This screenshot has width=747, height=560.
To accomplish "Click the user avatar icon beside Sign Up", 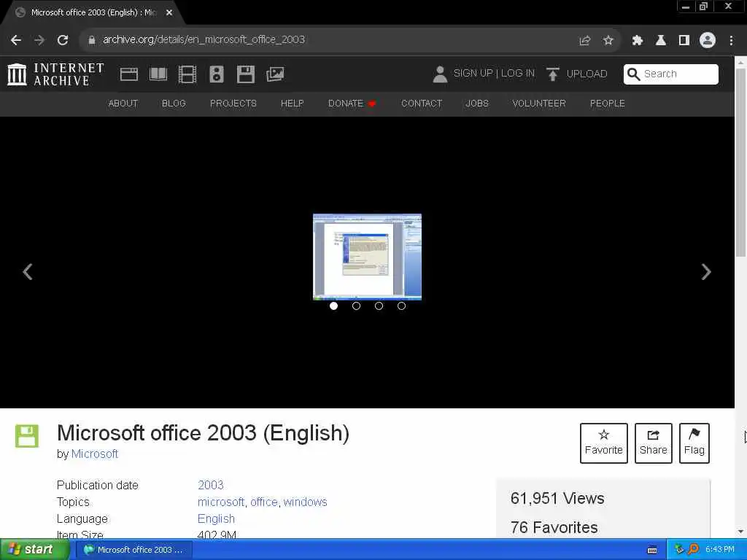I will click(440, 74).
